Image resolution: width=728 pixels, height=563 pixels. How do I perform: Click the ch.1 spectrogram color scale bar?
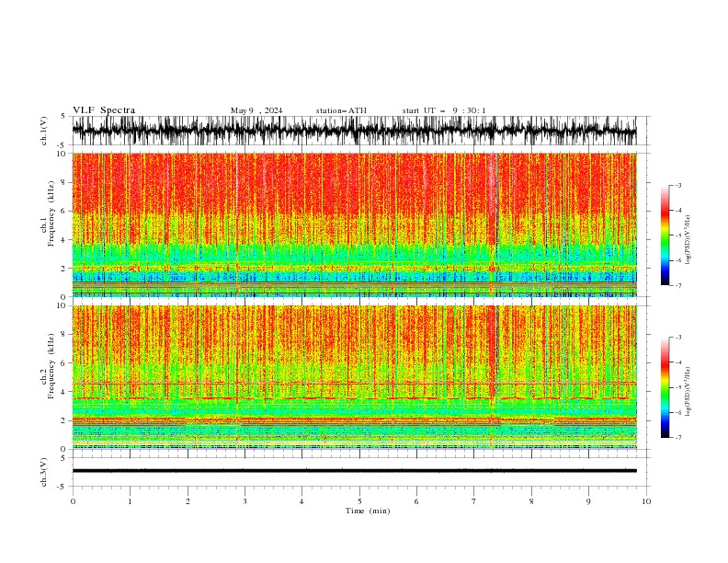(x=665, y=236)
